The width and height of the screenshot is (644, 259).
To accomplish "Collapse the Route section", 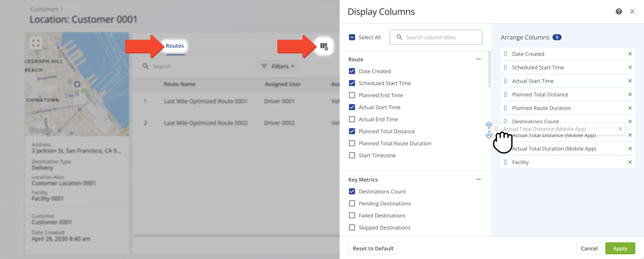I will [x=478, y=59].
